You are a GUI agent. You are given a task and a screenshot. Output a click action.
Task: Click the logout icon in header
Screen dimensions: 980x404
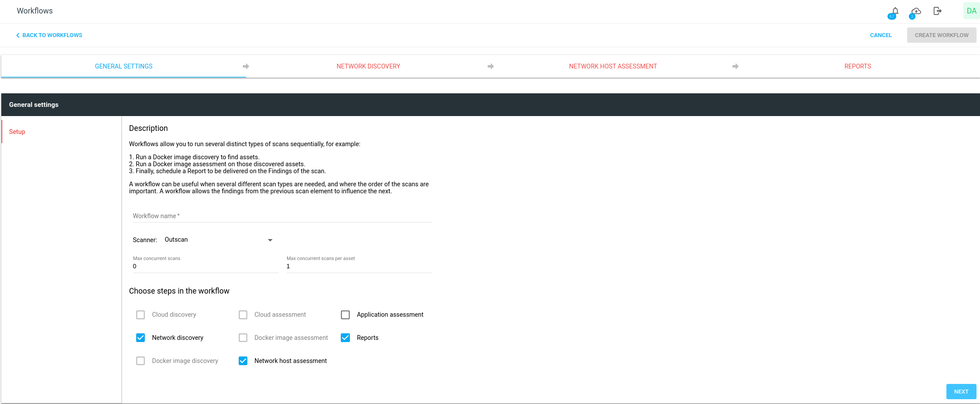pos(937,11)
